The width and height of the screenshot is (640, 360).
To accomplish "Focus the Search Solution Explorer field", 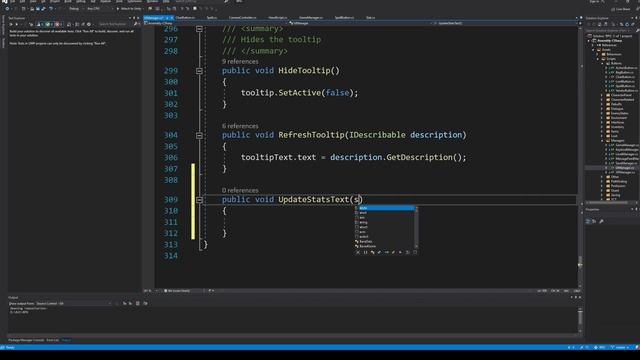I will tap(611, 31).
